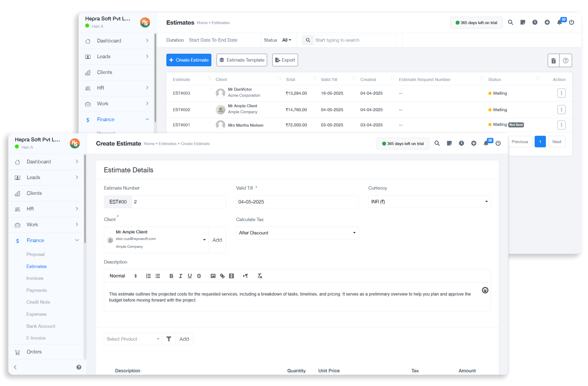Open Calculate Tax After Discount dropdown
The width and height of the screenshot is (588, 386).
(x=297, y=233)
